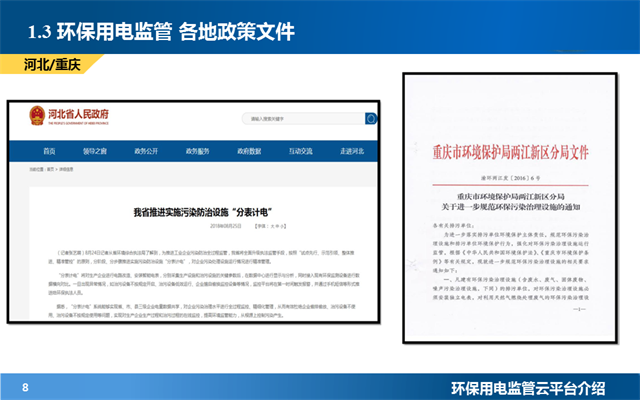Select the Hebei government webpage screenshot
Screen dimensions: 640x400
[194, 212]
